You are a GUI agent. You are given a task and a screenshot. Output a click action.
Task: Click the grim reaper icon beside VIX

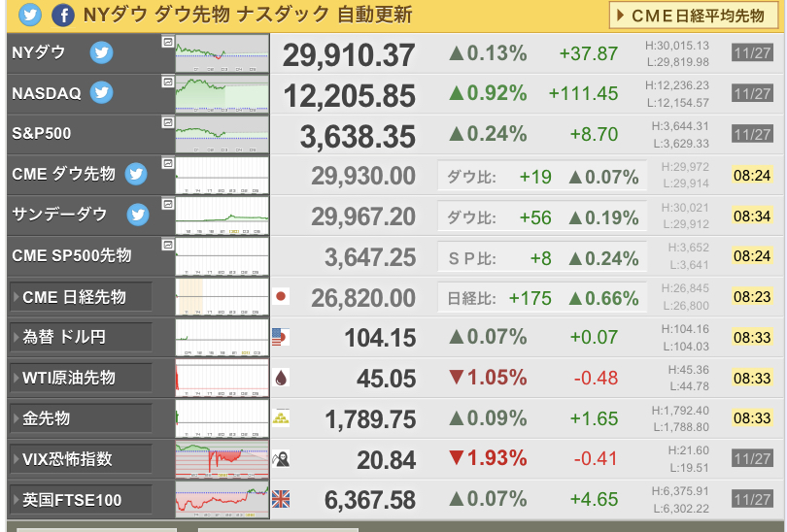282,458
